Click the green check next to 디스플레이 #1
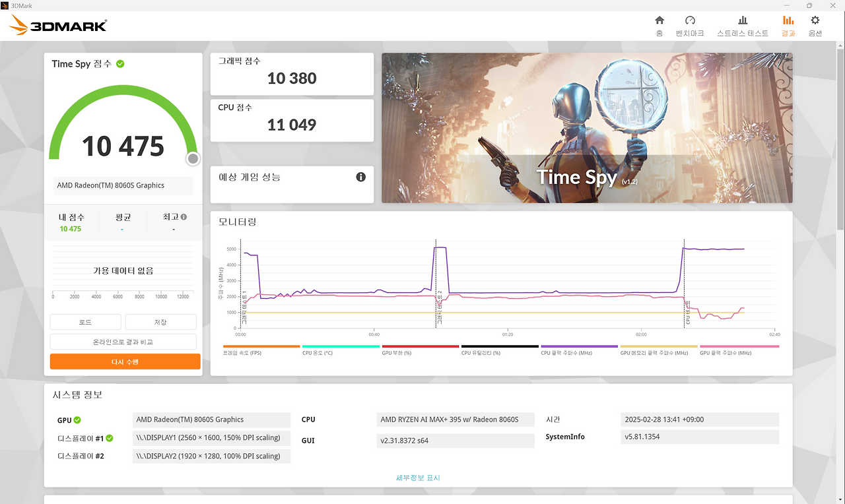 110,438
